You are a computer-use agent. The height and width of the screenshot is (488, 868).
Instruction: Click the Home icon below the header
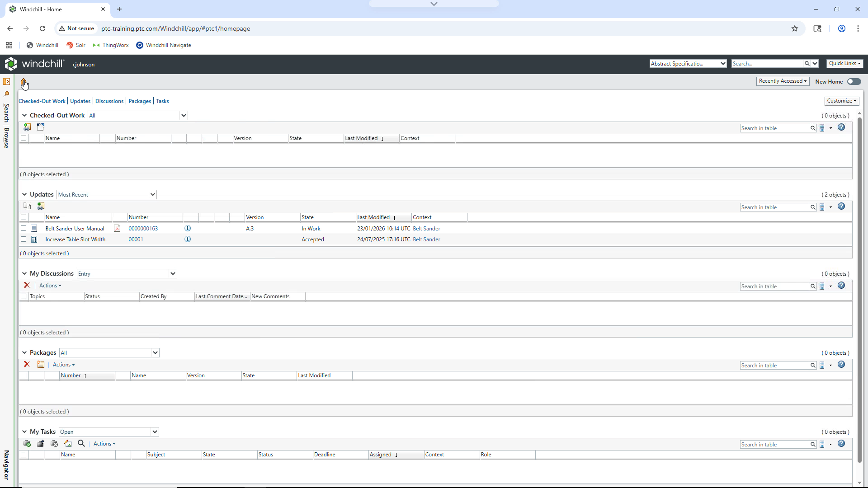pos(24,82)
